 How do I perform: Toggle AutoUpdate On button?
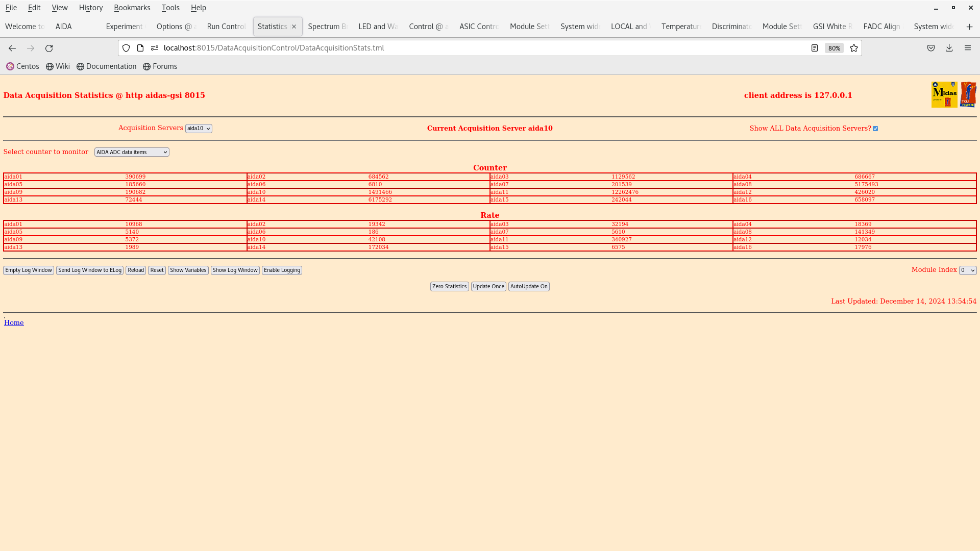(x=528, y=286)
